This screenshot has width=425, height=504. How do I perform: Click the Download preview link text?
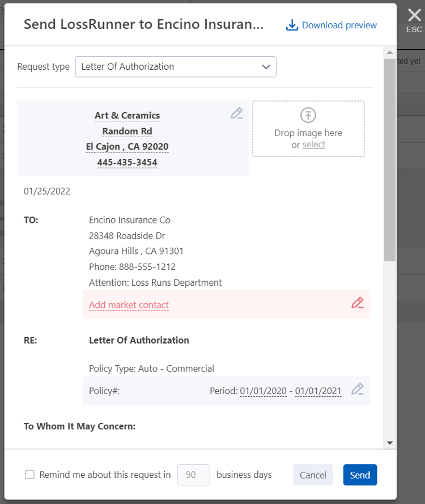(x=339, y=25)
